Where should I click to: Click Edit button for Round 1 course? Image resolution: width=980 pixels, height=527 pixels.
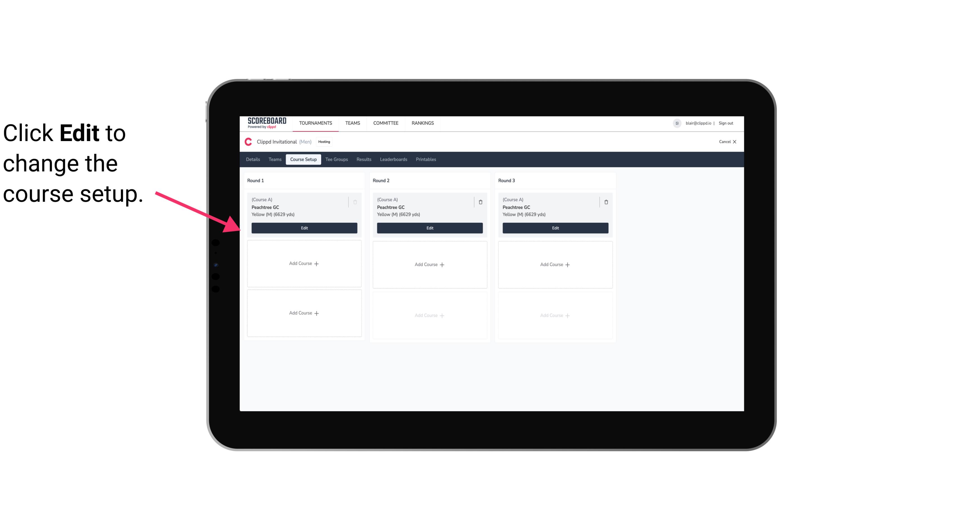pos(304,227)
